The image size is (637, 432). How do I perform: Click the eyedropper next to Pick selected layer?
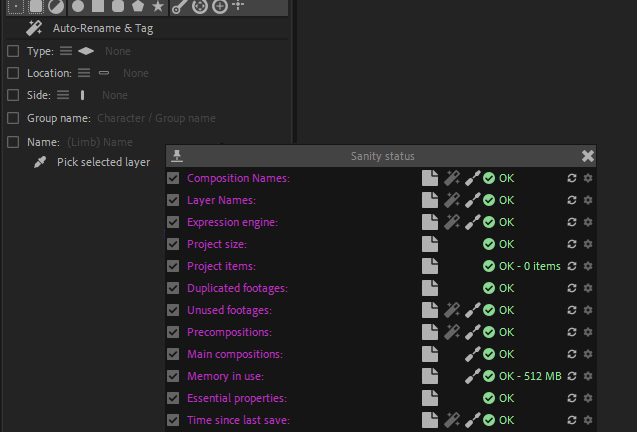(40, 162)
